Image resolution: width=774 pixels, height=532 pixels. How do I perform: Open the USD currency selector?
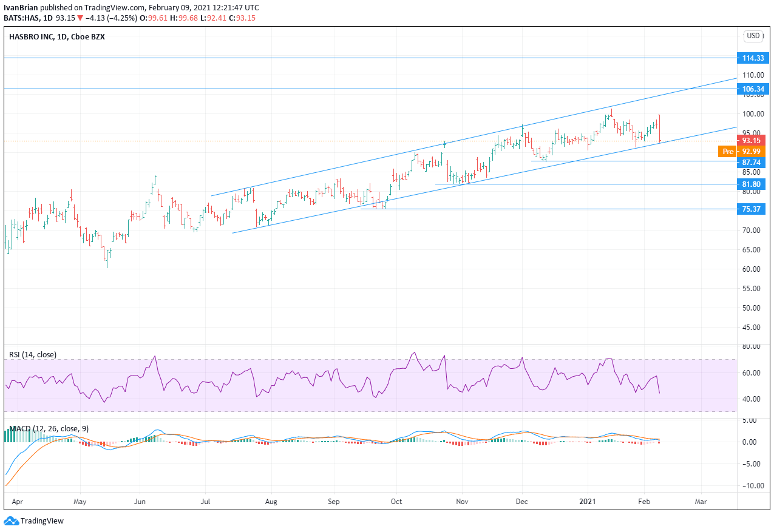(x=753, y=36)
